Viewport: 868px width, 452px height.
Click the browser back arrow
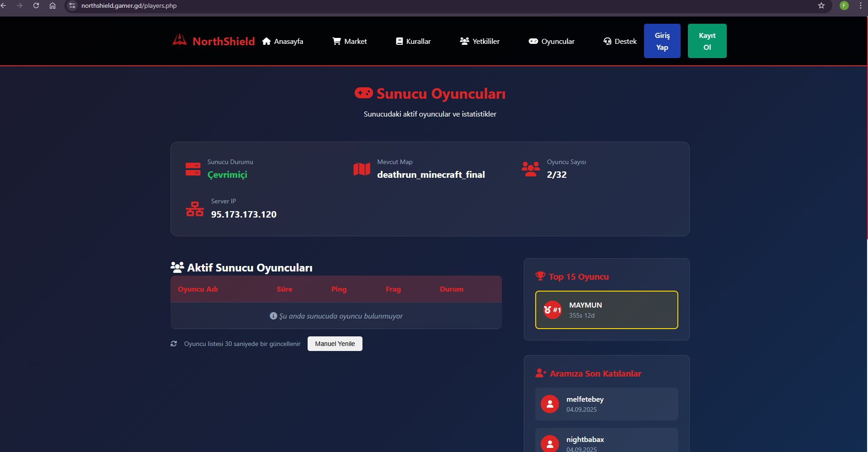4,5
